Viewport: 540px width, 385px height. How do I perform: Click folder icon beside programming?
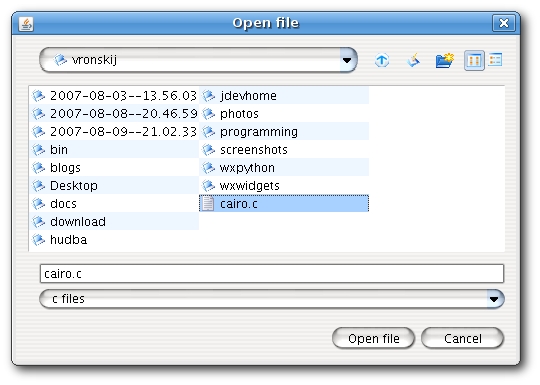[208, 132]
